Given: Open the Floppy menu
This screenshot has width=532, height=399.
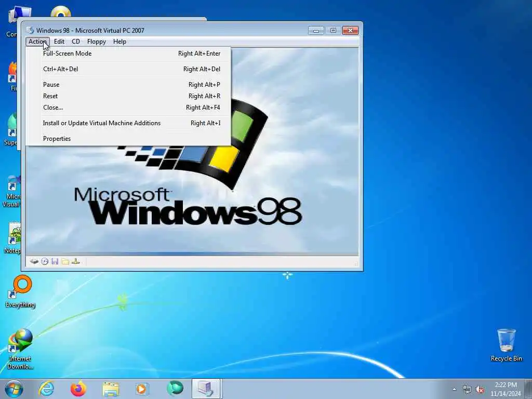Looking at the screenshot, I should point(96,42).
